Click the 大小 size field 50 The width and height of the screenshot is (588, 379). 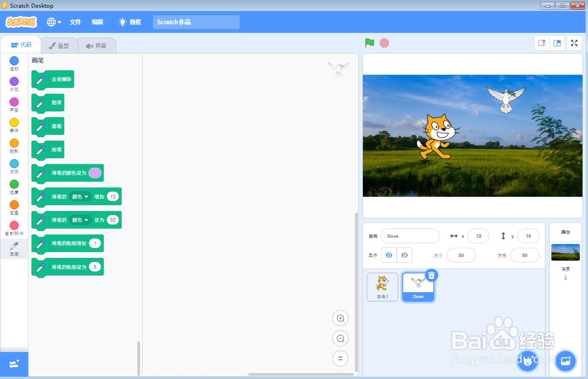point(461,255)
